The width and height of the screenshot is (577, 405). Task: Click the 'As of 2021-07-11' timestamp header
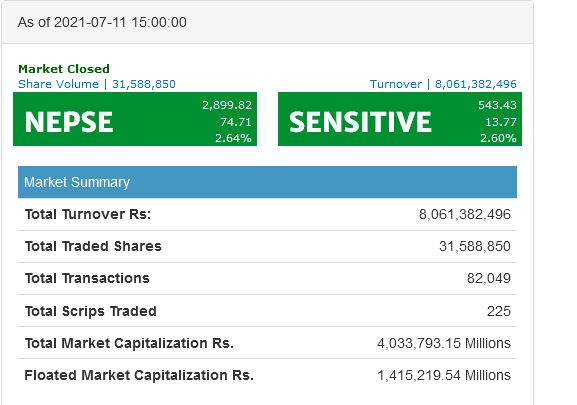pos(102,22)
